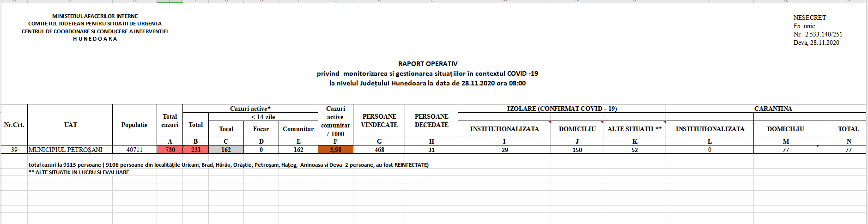The height and width of the screenshot is (224, 868).
Task: Select value '52' under ALTE SITUATII
Action: coord(634,150)
